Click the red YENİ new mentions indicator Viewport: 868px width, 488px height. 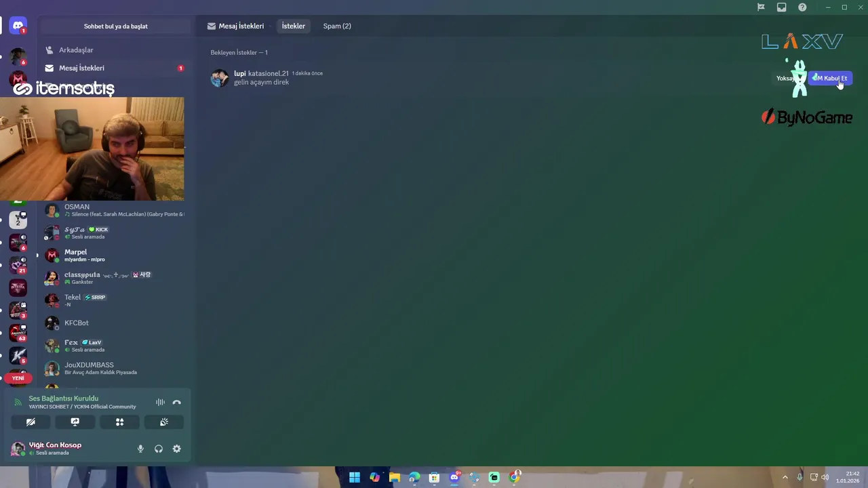18,378
